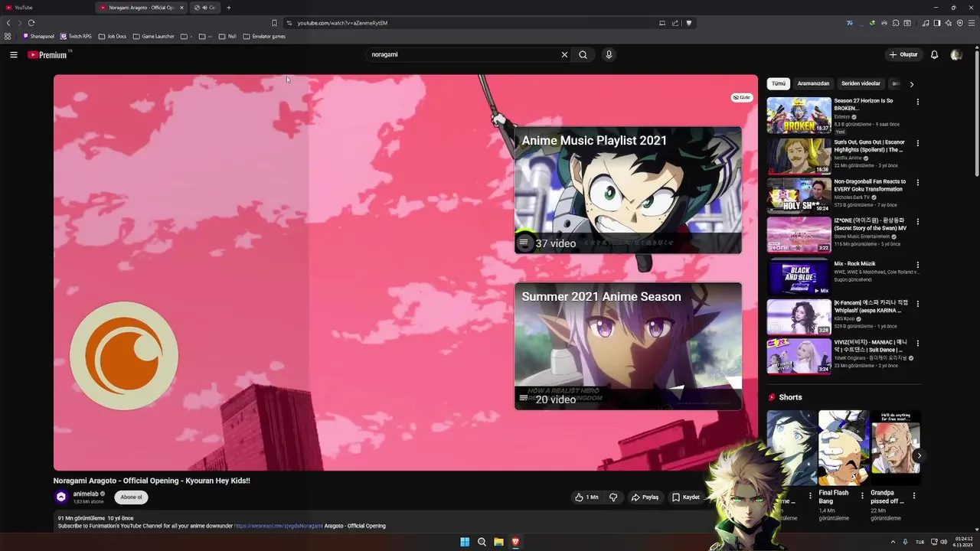Open the Twitch RPG bookmark

coord(77,36)
